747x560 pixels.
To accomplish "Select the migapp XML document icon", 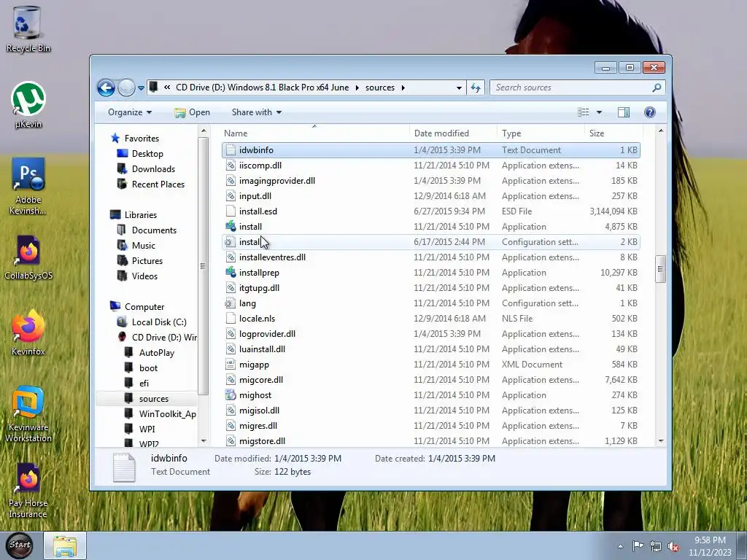I will coord(231,365).
